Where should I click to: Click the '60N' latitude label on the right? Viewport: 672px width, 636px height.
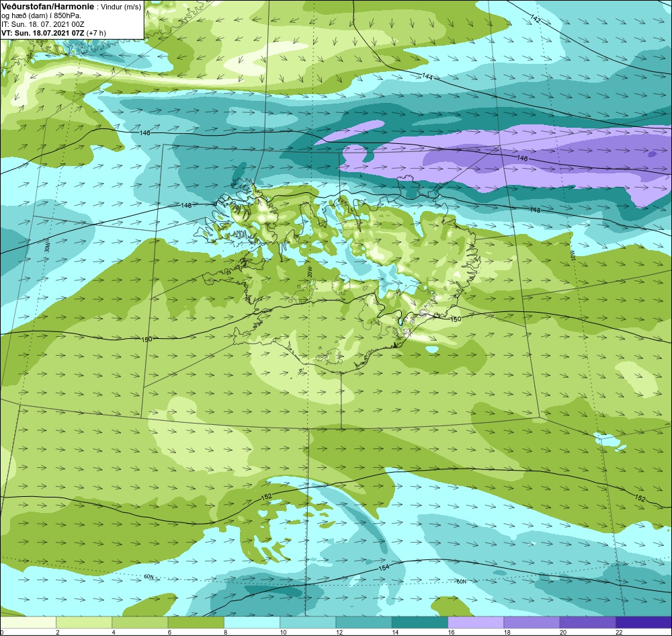point(461,582)
